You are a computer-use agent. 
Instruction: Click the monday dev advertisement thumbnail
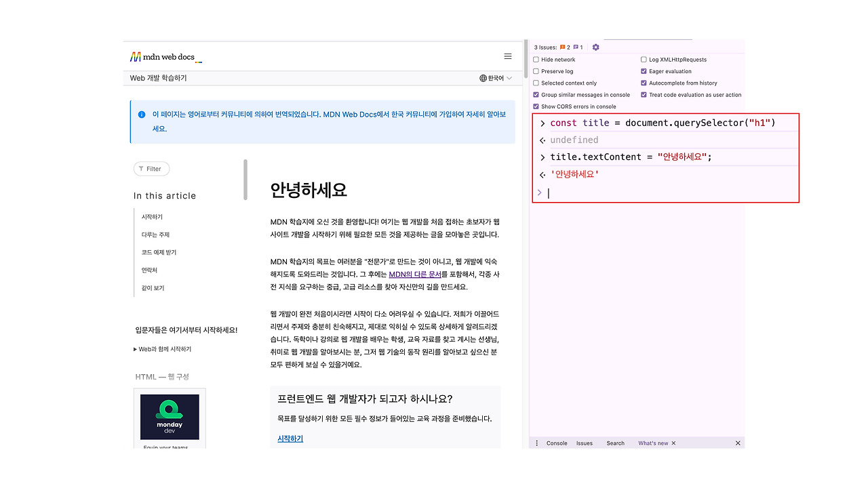pyautogui.click(x=170, y=417)
